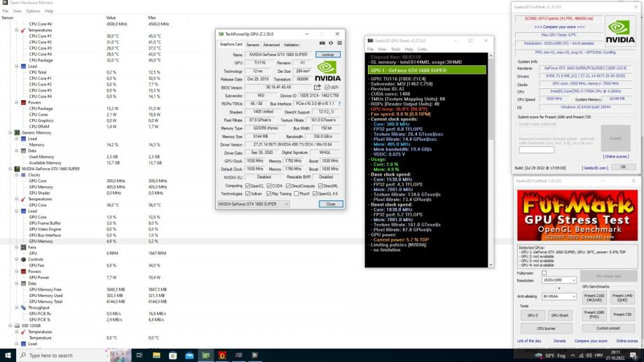Open Task View from the taskbar
Viewport: 644px width, 362px height.
(x=139, y=356)
